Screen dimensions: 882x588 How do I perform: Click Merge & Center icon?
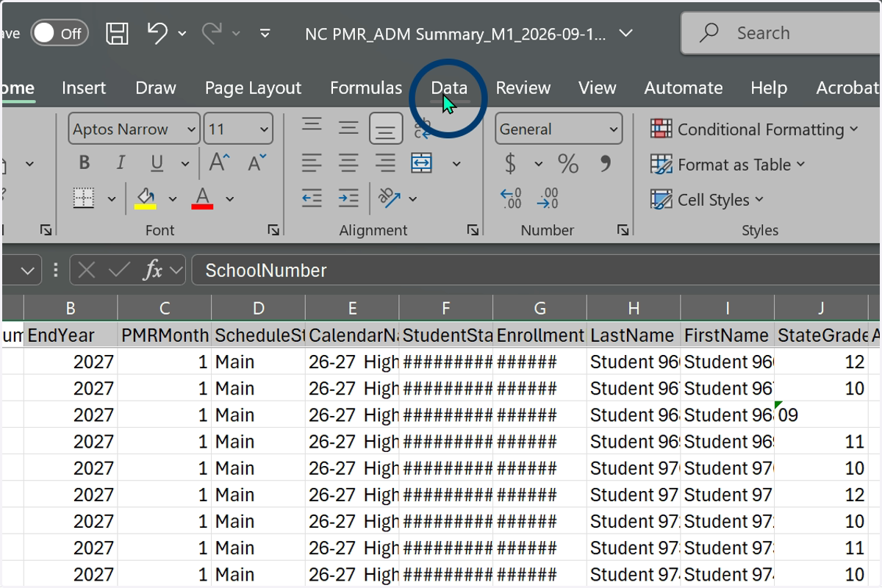pyautogui.click(x=422, y=163)
